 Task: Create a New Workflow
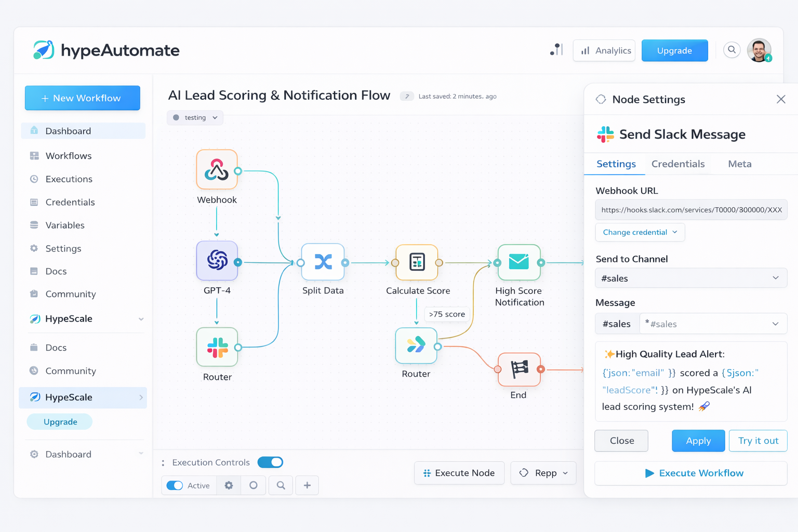pyautogui.click(x=83, y=98)
